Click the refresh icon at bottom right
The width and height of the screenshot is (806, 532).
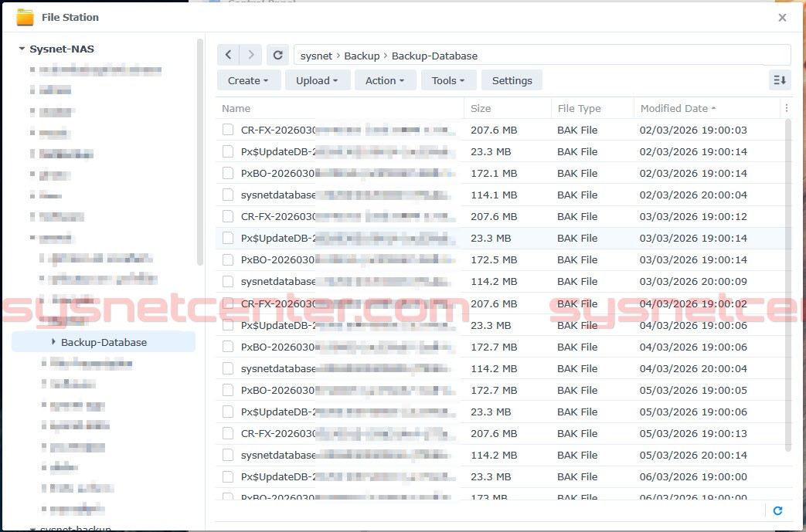pos(778,510)
